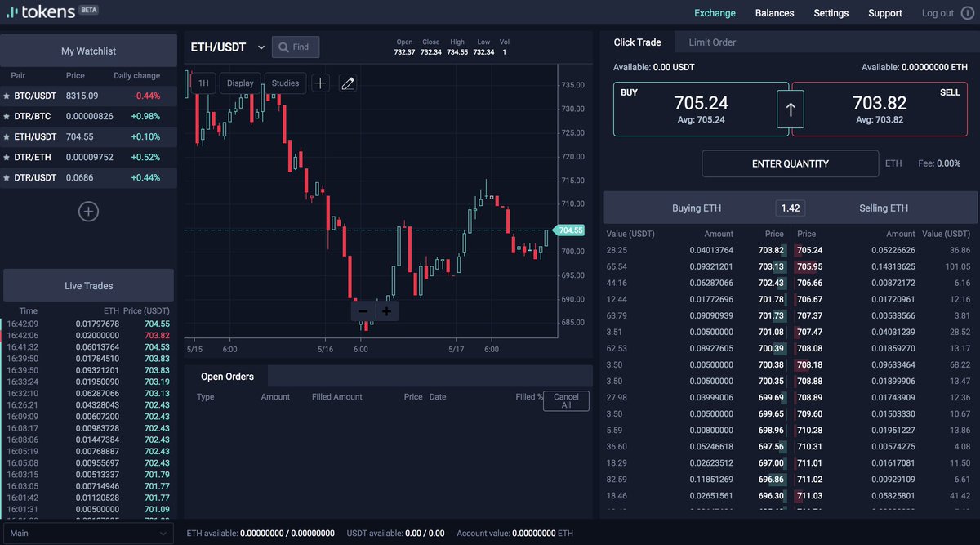Click the Filled Amount column header

tap(337, 397)
